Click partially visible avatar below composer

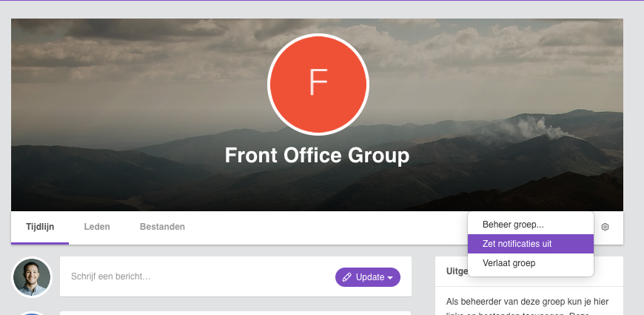tap(32, 314)
